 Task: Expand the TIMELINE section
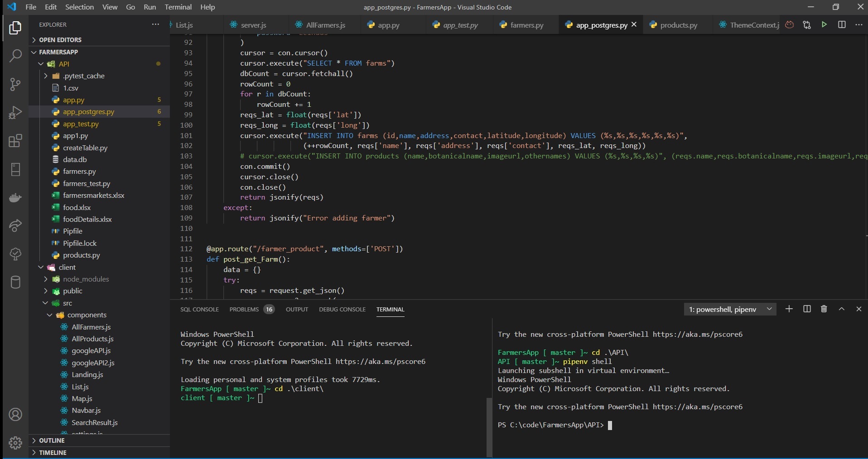99,453
